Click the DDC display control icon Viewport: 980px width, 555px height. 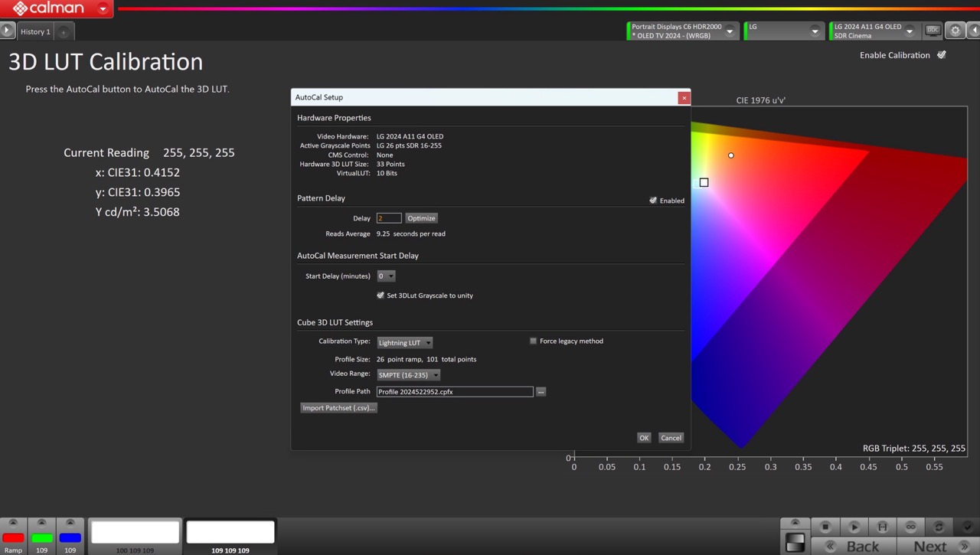point(933,31)
